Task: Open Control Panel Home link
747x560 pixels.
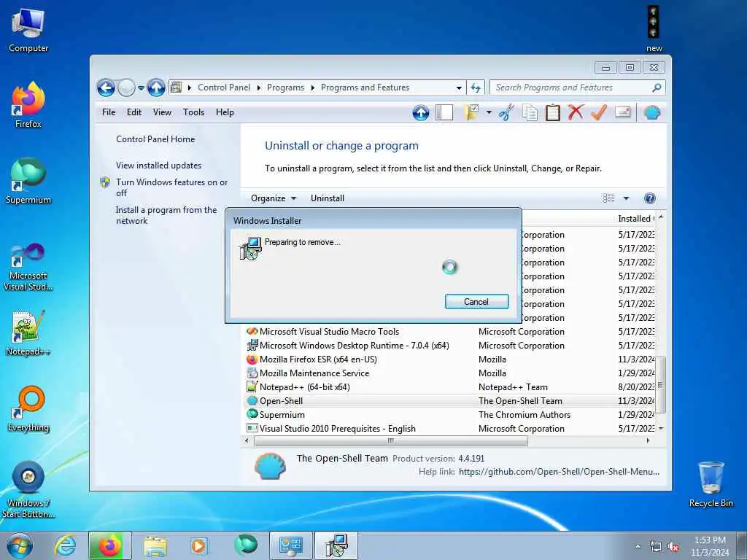Action: pos(155,139)
